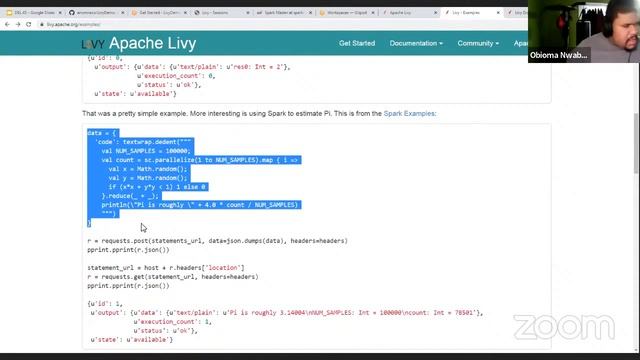640x360 pixels.
Task: Click the 'r = requests.post(statements_url' code line
Action: coord(218,241)
